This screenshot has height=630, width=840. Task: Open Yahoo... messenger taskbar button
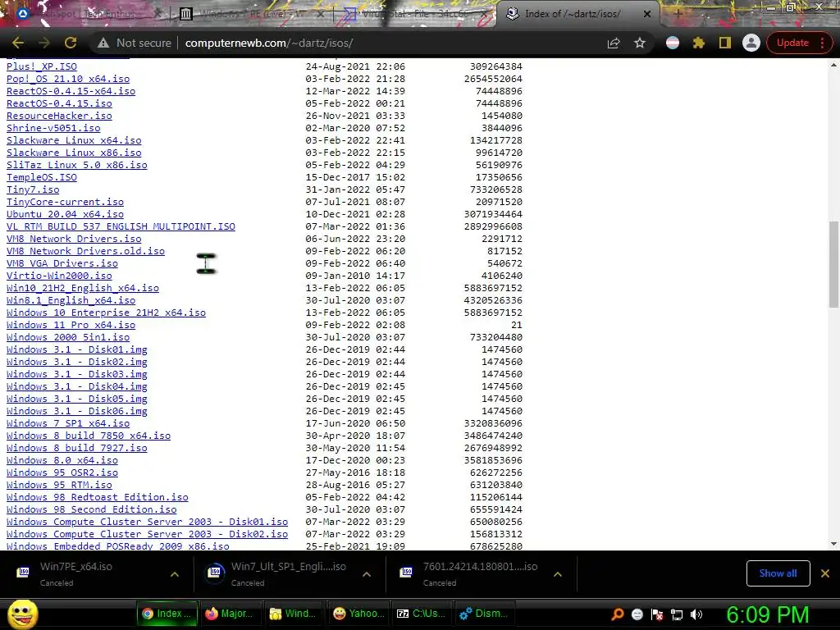point(357,614)
